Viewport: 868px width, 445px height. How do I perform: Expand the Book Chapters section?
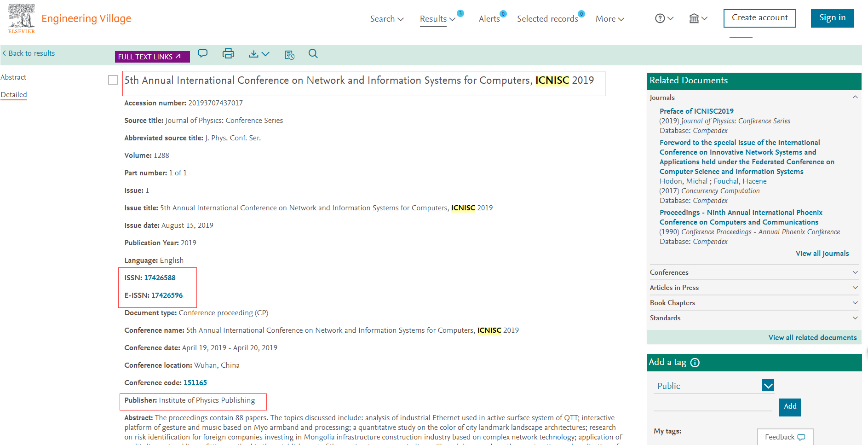pyautogui.click(x=855, y=303)
